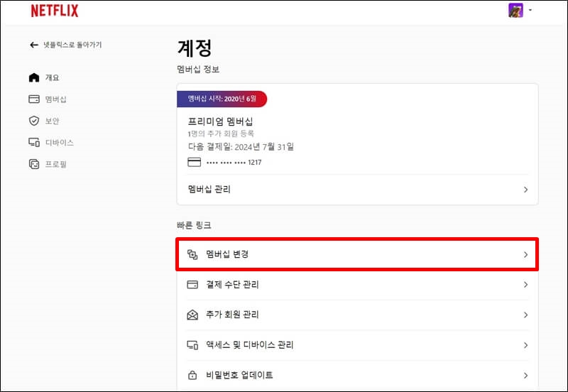The width and height of the screenshot is (568, 392).
Task: Click the 멤버십 변경 icon
Action: (x=192, y=255)
